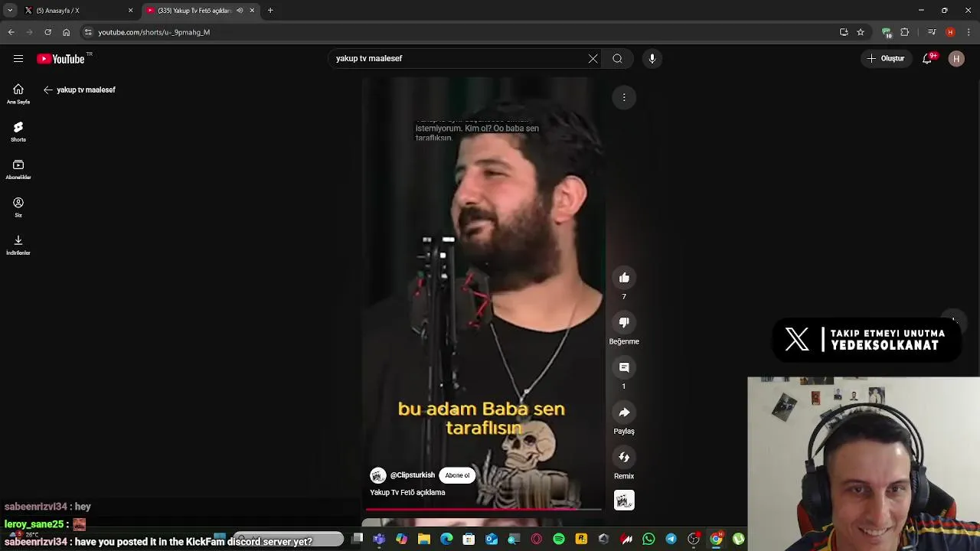Bookmark this page with star icon
The width and height of the screenshot is (980, 551).
tap(861, 32)
